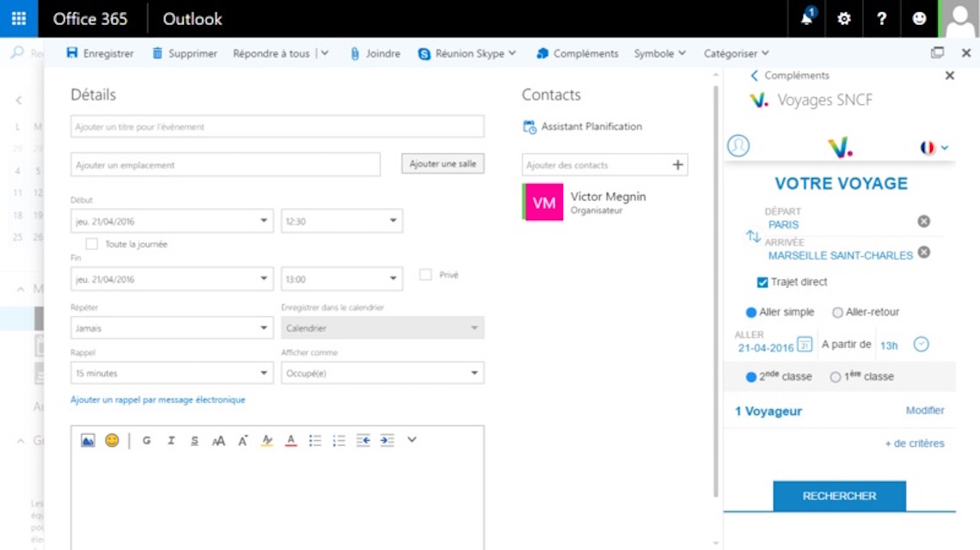This screenshot has height=550, width=980.
Task: Check the Toute la journée box
Action: [92, 244]
